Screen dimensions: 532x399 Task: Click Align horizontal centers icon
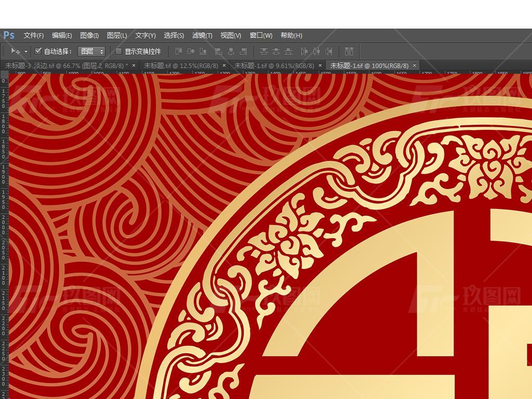click(231, 51)
